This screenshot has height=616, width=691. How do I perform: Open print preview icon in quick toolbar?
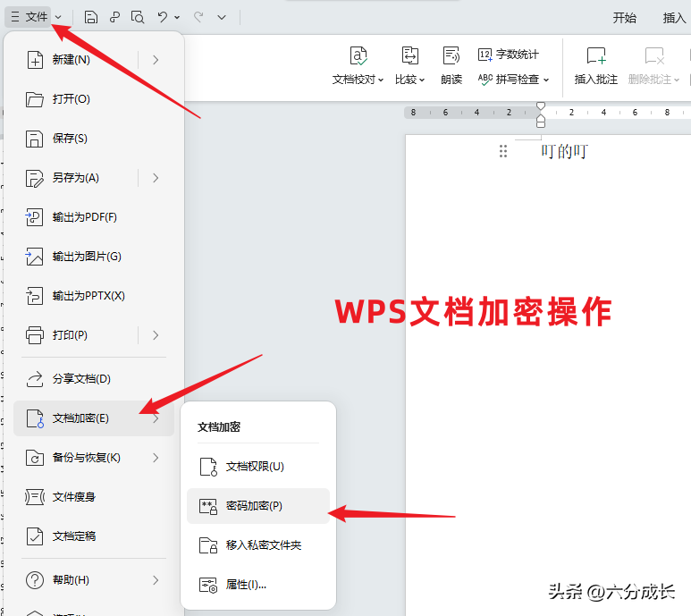pos(138,17)
